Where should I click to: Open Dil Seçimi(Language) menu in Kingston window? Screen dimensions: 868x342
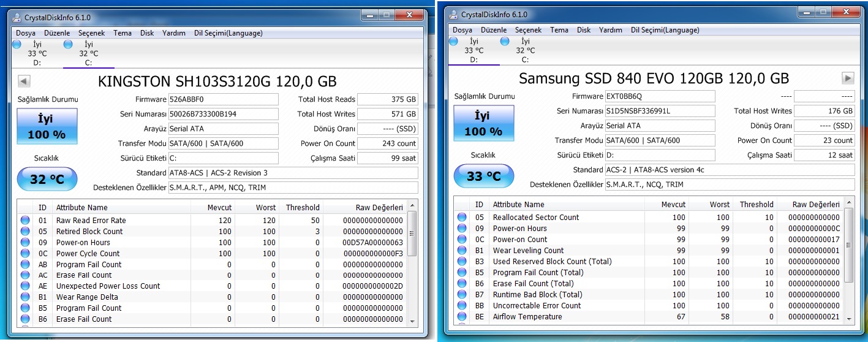click(x=228, y=33)
